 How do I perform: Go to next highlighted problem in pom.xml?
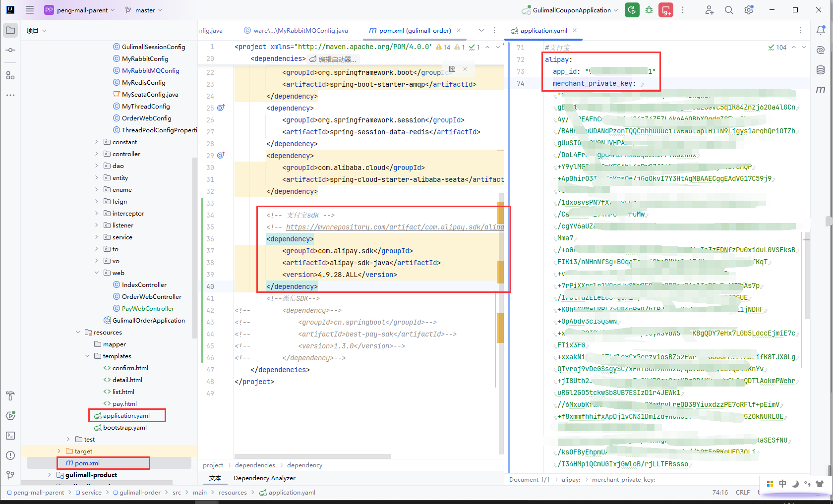pos(498,47)
